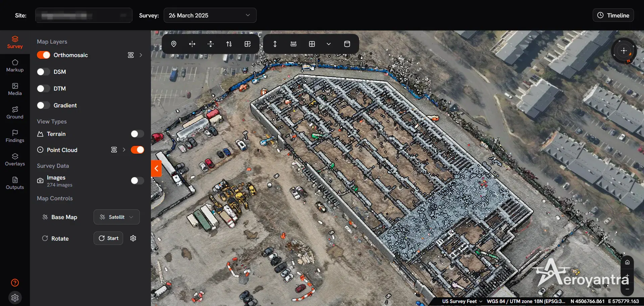Select the location pin marker tool

(x=174, y=44)
